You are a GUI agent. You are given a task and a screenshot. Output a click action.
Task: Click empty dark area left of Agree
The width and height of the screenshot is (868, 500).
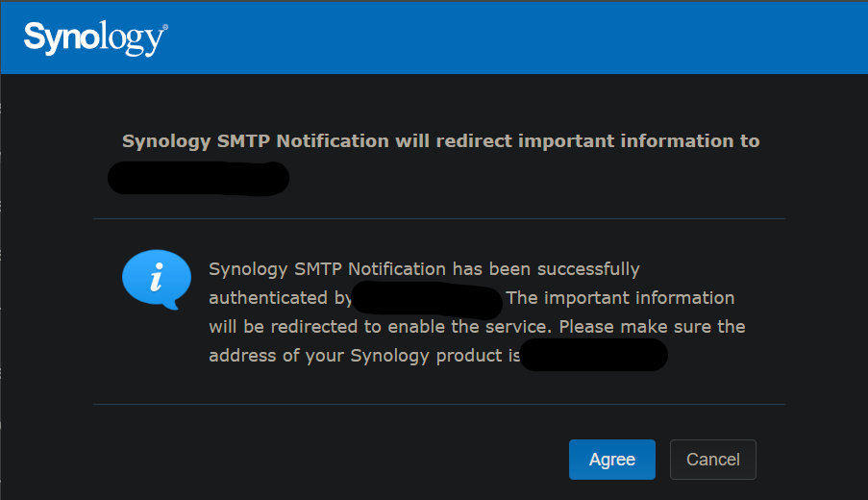tap(333, 460)
